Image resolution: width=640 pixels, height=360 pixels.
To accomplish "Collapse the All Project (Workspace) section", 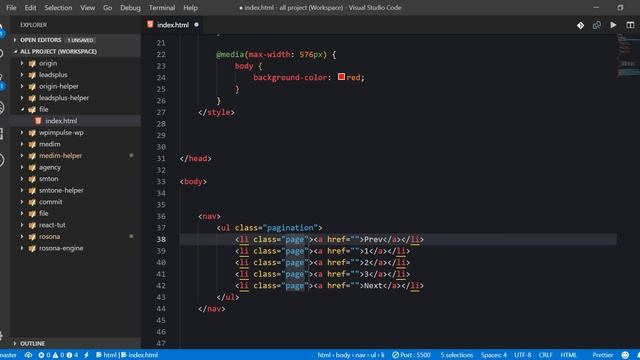I will click(75, 51).
